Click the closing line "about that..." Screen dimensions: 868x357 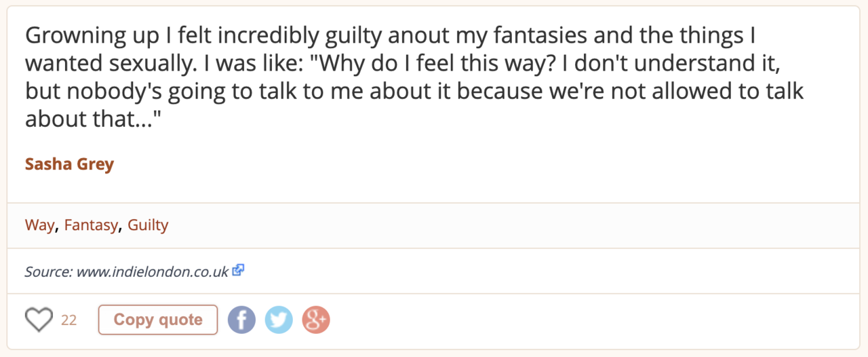(x=95, y=119)
